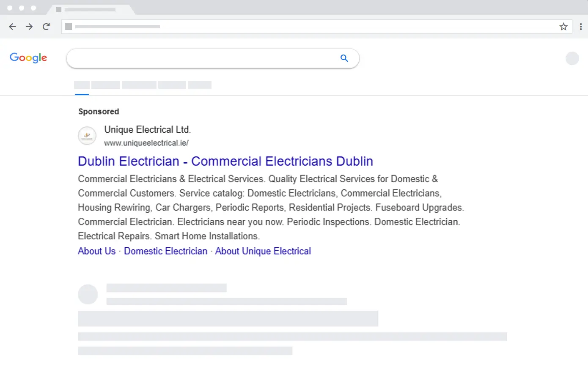
Task: Click the Unique Electrical Ltd. favicon
Action: pyautogui.click(x=87, y=136)
